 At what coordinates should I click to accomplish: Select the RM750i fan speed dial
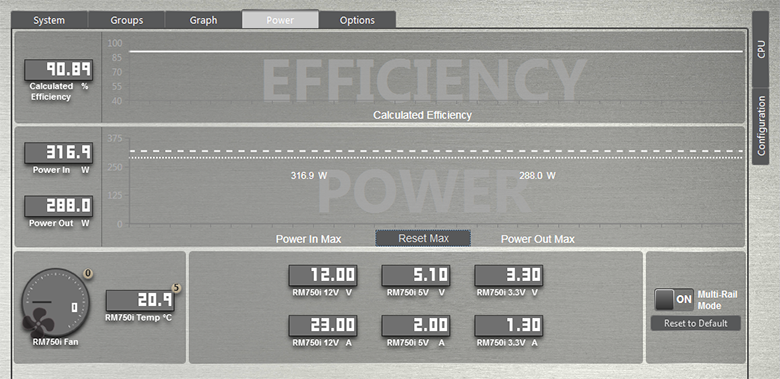point(55,302)
